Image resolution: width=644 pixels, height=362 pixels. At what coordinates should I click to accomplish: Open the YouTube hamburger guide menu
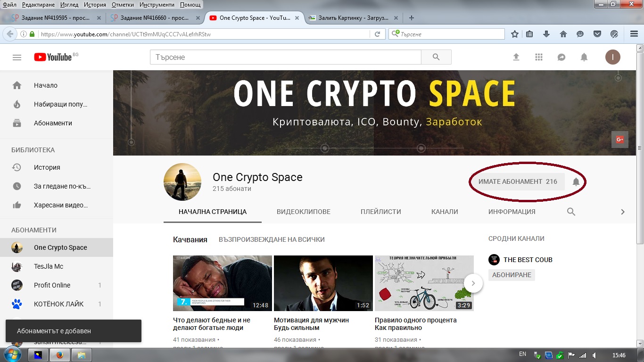click(17, 57)
